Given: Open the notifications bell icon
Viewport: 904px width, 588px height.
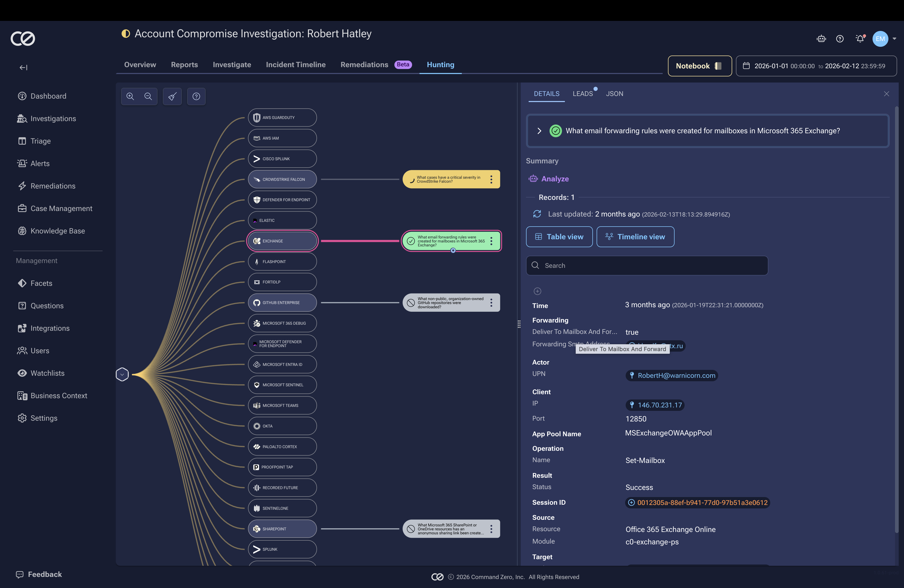Looking at the screenshot, I should point(860,39).
